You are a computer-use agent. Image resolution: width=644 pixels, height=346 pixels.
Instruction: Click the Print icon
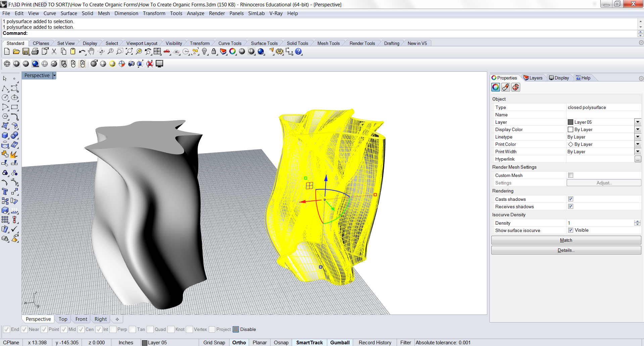[x=35, y=52]
